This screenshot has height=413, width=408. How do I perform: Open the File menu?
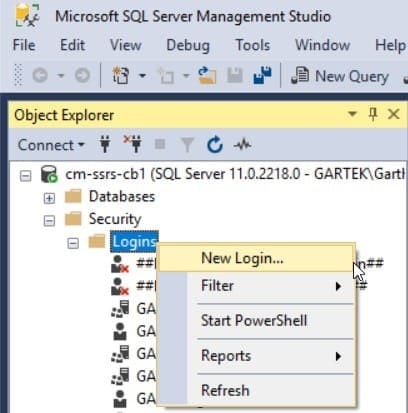(24, 45)
